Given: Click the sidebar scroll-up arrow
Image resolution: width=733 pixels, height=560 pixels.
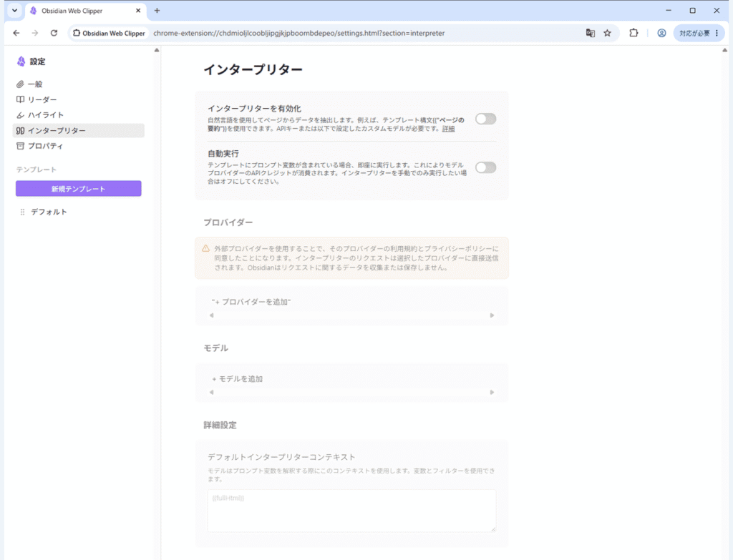Looking at the screenshot, I should pyautogui.click(x=157, y=50).
